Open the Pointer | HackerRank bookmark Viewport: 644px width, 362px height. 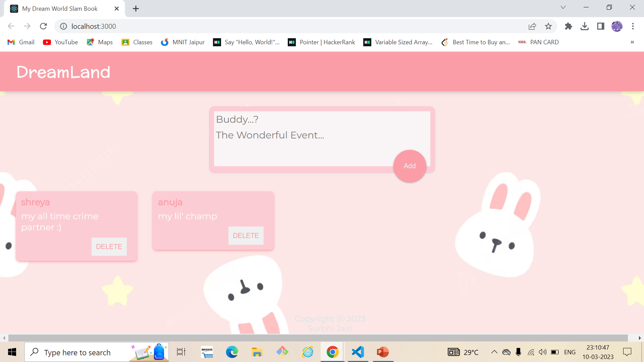pyautogui.click(x=321, y=42)
